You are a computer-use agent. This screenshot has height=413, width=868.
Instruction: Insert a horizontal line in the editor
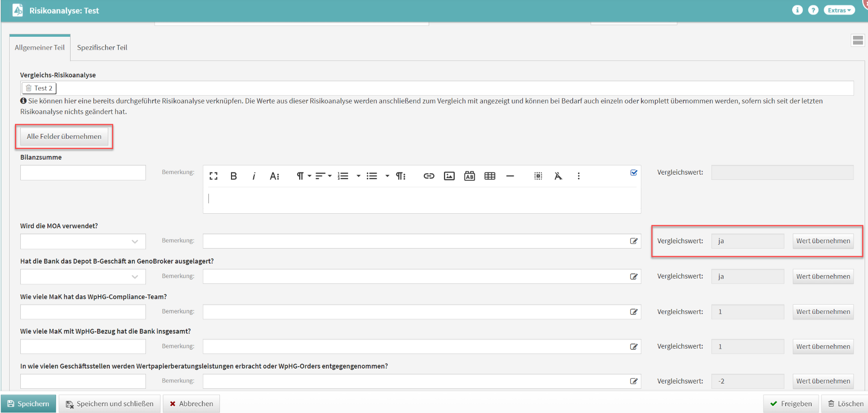pyautogui.click(x=510, y=176)
